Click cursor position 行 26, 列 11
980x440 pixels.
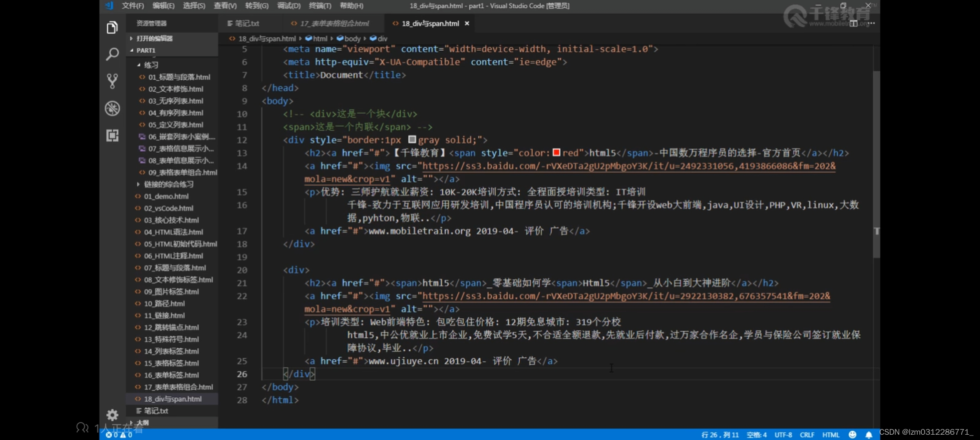720,435
